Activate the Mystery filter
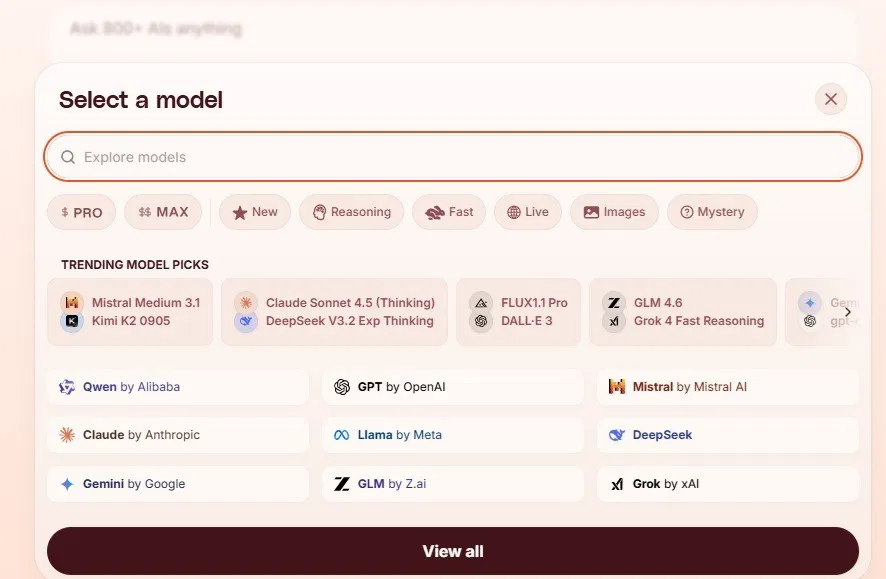Screen dimensions: 886x579 click(712, 211)
